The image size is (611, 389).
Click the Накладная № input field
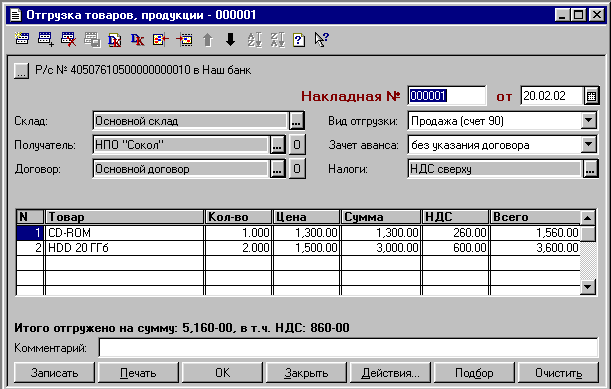click(x=447, y=96)
